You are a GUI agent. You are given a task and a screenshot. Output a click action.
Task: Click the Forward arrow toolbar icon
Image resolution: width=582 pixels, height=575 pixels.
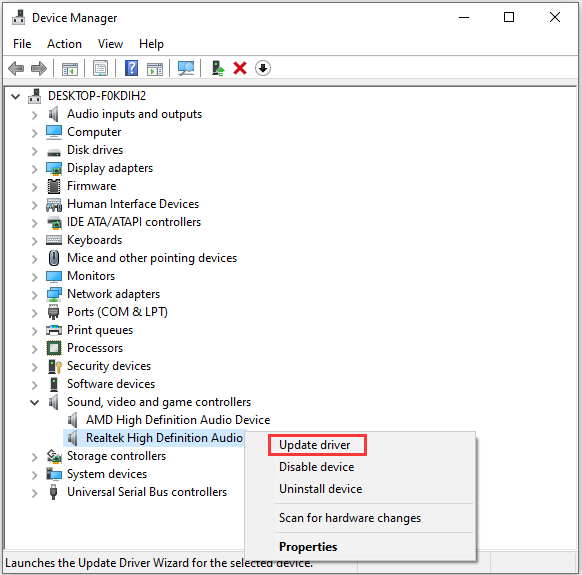(x=39, y=68)
